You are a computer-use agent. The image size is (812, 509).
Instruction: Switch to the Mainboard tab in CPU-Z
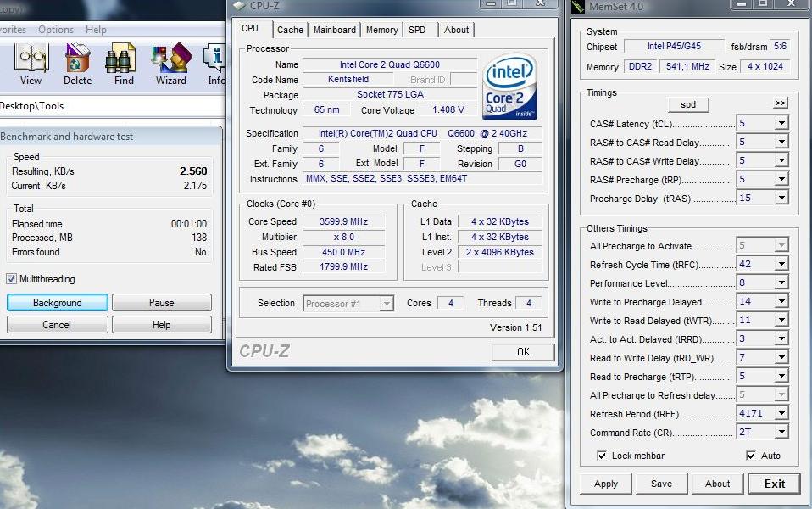pos(335,30)
